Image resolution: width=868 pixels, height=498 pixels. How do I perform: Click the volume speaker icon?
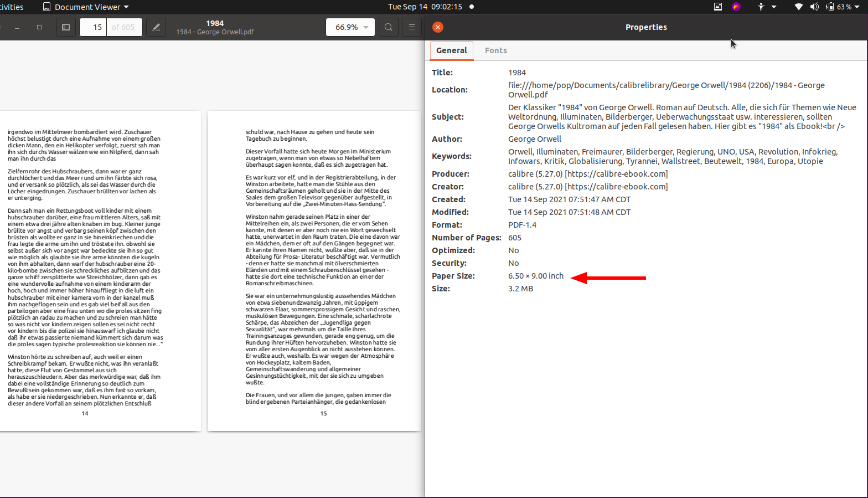pos(814,7)
